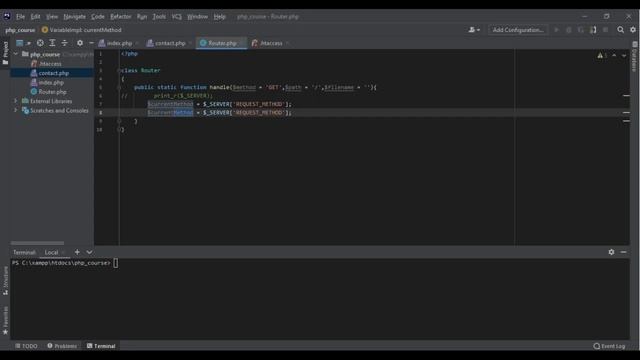Click the php_course breadcrumb in navigation bar

coord(20,30)
